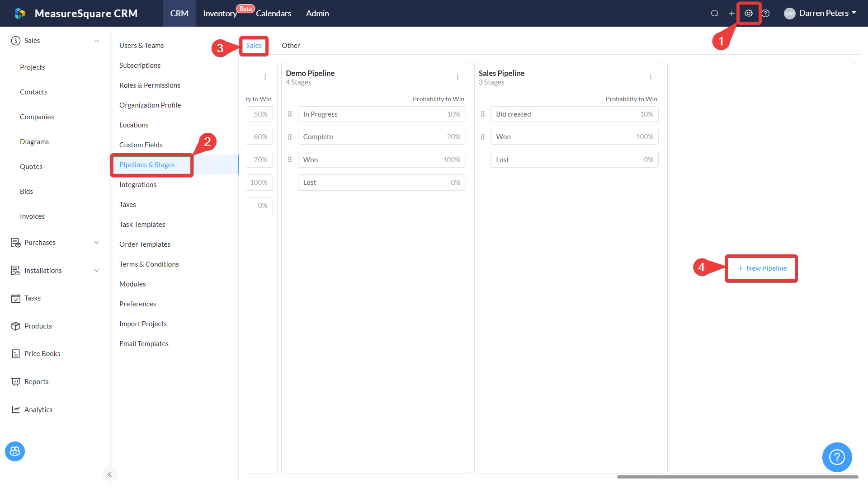This screenshot has height=488, width=868.
Task: Open the search magnifier icon
Action: click(714, 14)
